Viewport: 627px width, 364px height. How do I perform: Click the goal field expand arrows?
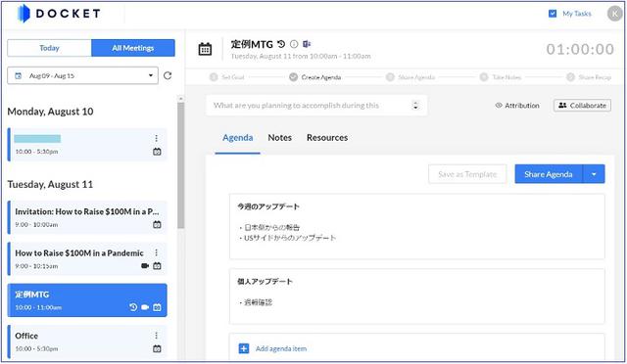[415, 106]
